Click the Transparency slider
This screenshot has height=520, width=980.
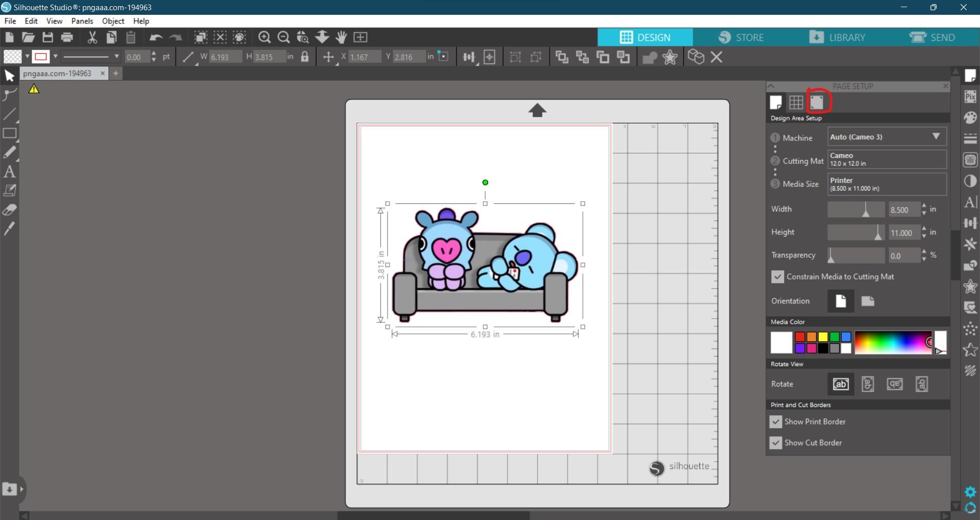click(856, 255)
